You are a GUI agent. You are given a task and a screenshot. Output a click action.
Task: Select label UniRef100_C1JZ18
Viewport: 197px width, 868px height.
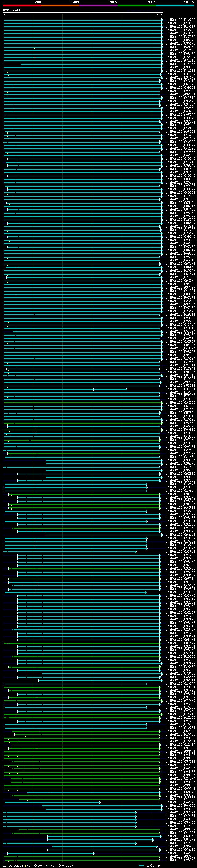[x=180, y=162]
